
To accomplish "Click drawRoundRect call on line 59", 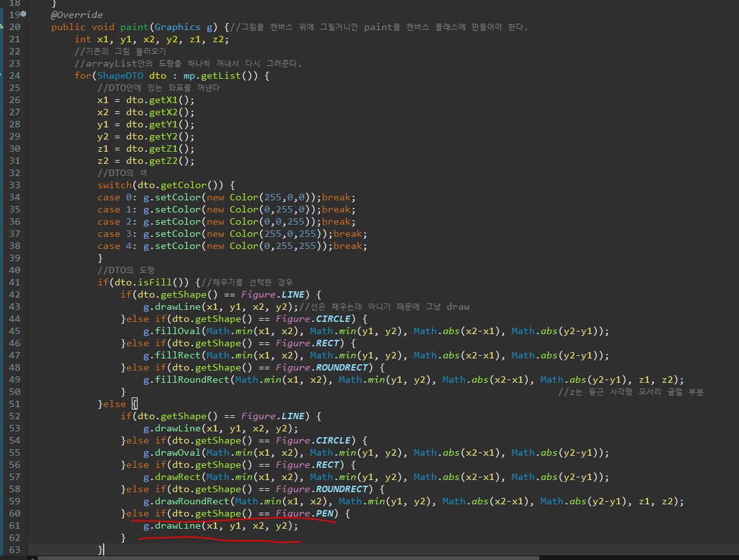I will pos(192,502).
